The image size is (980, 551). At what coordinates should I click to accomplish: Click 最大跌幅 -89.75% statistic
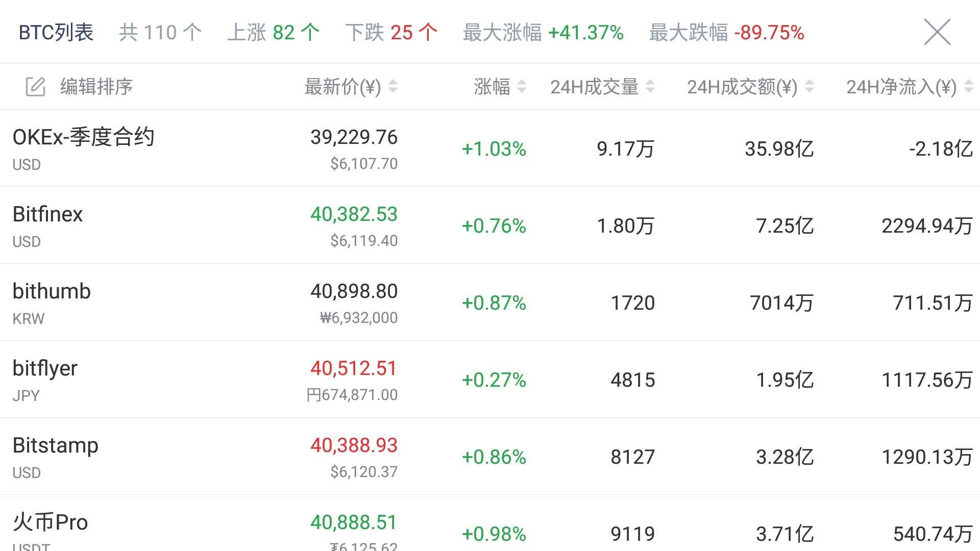727,33
